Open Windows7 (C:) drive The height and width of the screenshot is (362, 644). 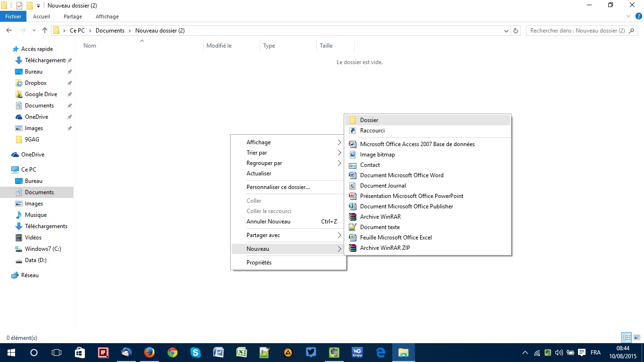[x=43, y=249]
